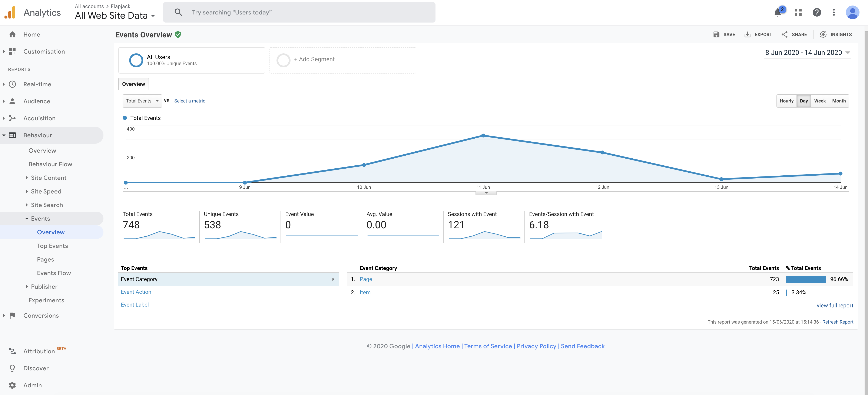Switch chart granularity to Day
This screenshot has height=395, width=868.
[804, 101]
